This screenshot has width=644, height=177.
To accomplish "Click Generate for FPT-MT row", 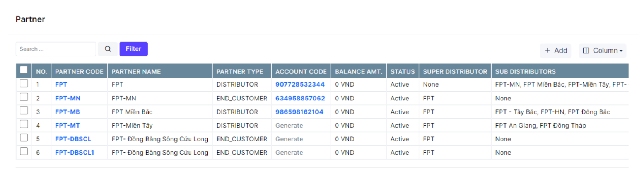I will coord(289,126).
